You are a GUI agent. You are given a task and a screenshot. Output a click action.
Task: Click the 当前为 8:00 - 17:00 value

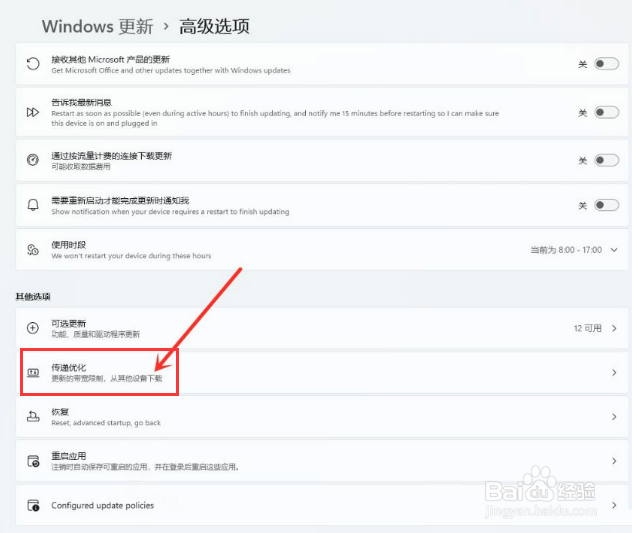point(566,250)
